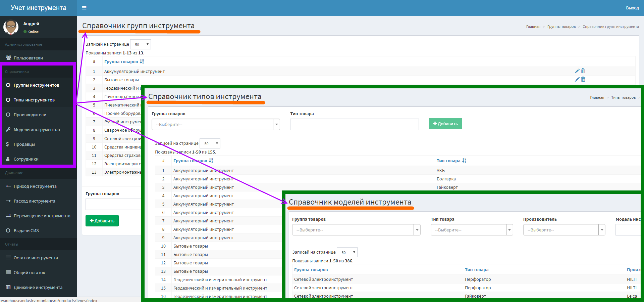Viewport: 644px width, 302px height.
Task: Click the Тип товара text input field
Action: tap(354, 124)
